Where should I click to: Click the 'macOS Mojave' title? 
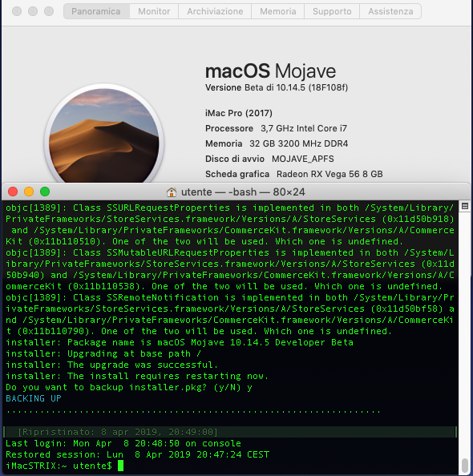pos(270,71)
